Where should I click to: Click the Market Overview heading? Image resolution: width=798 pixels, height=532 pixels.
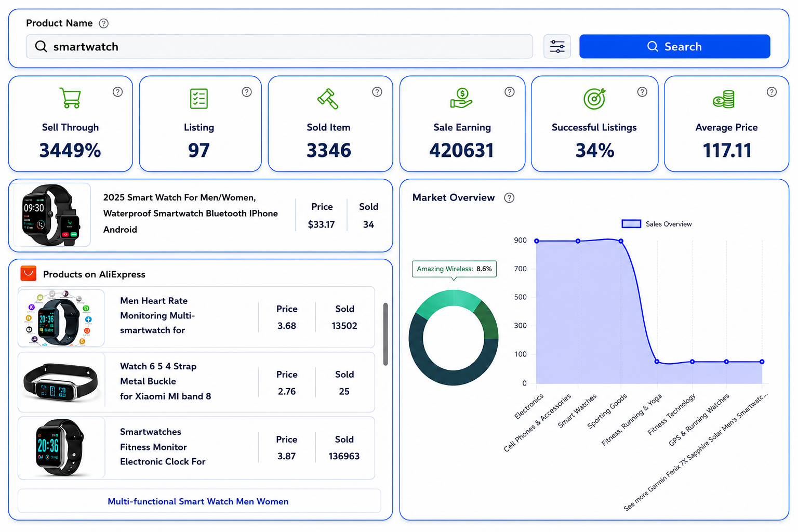(454, 197)
